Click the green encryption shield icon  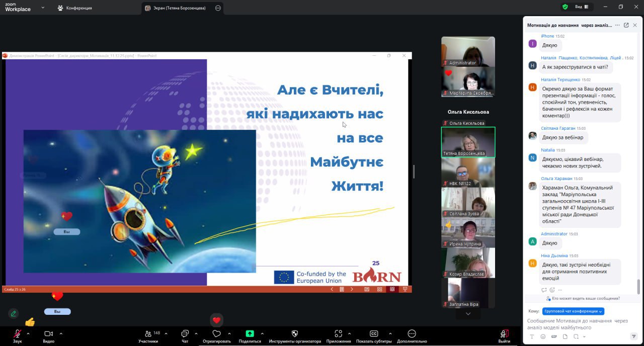point(565,7)
